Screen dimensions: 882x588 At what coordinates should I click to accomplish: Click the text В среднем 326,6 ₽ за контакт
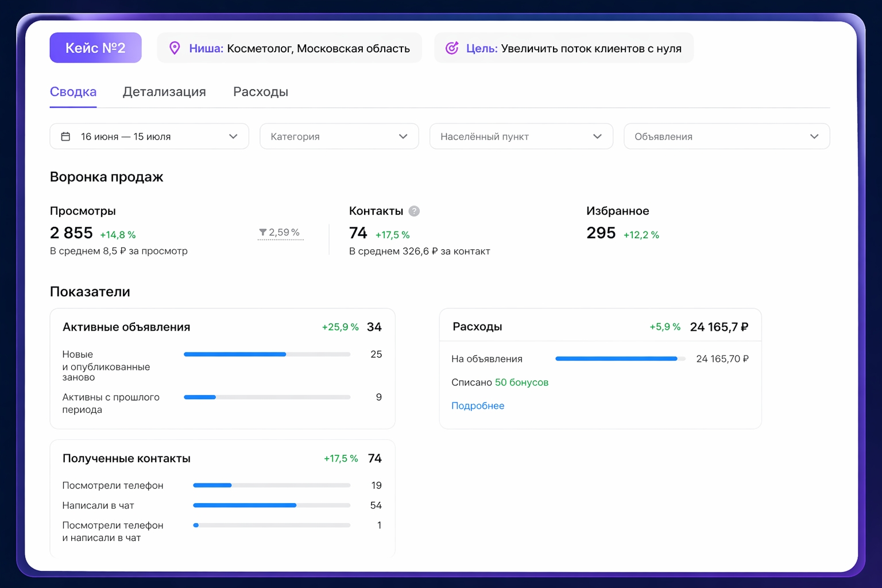point(420,252)
